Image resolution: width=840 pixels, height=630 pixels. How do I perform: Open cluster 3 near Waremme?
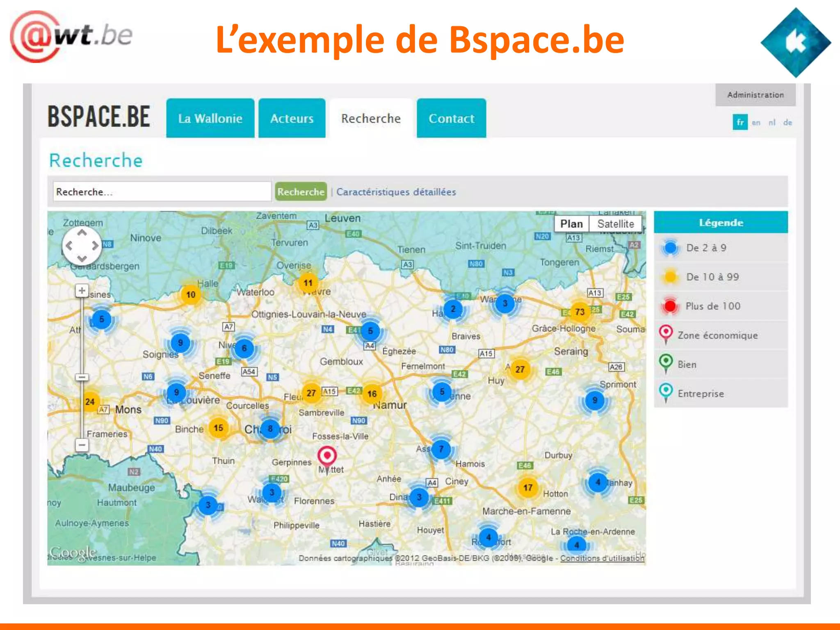pyautogui.click(x=505, y=303)
